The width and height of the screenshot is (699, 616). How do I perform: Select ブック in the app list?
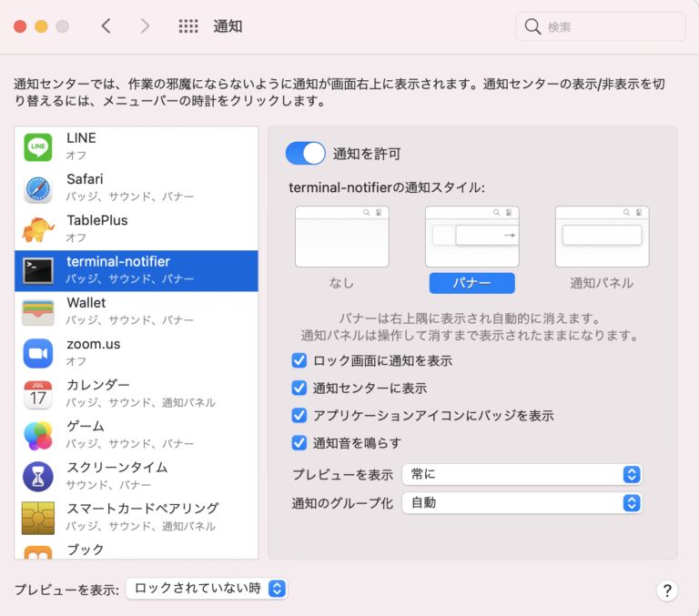pos(137,550)
